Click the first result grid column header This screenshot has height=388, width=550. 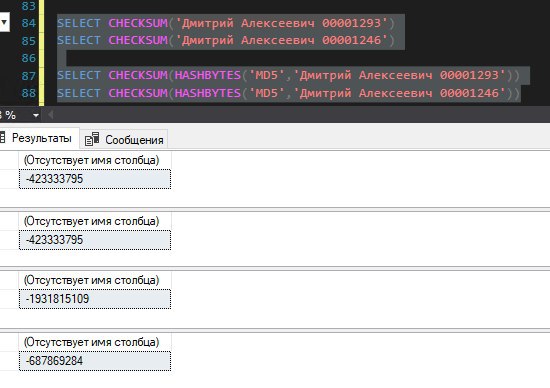pyautogui.click(x=95, y=160)
